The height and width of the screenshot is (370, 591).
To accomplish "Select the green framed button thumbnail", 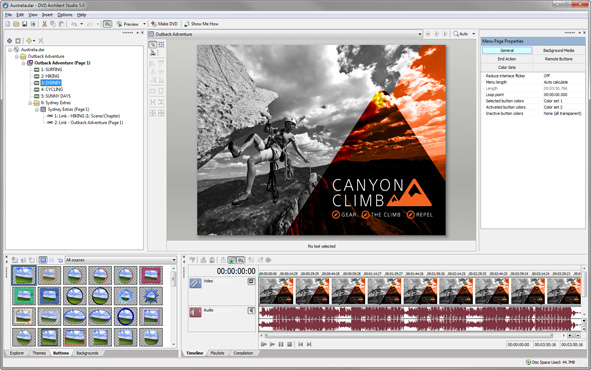I will (23, 297).
